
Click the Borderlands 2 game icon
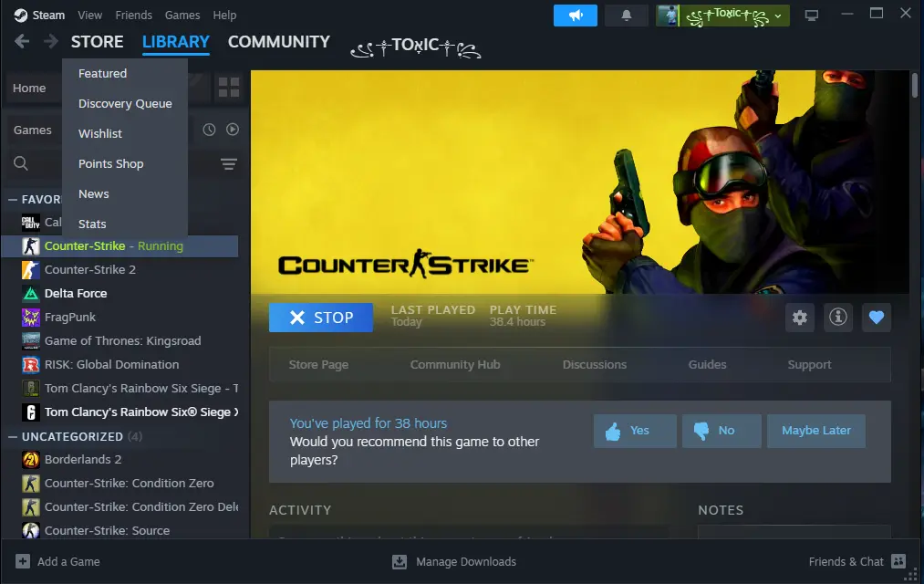[31, 460]
